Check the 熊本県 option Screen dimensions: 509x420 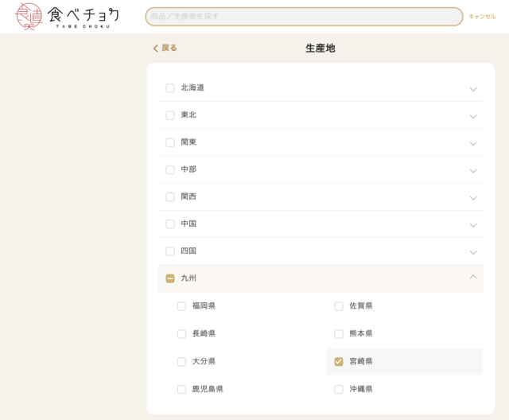(x=339, y=334)
